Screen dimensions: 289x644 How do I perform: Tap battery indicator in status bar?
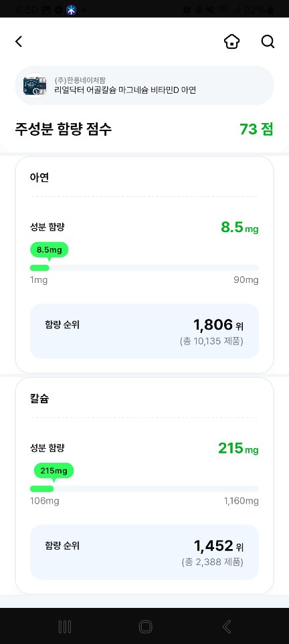pyautogui.click(x=270, y=10)
